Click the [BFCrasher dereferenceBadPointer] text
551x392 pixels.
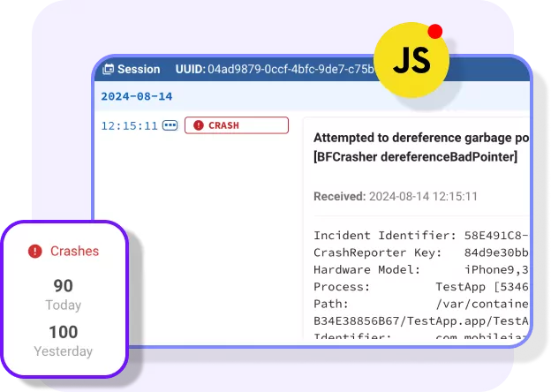415,156
